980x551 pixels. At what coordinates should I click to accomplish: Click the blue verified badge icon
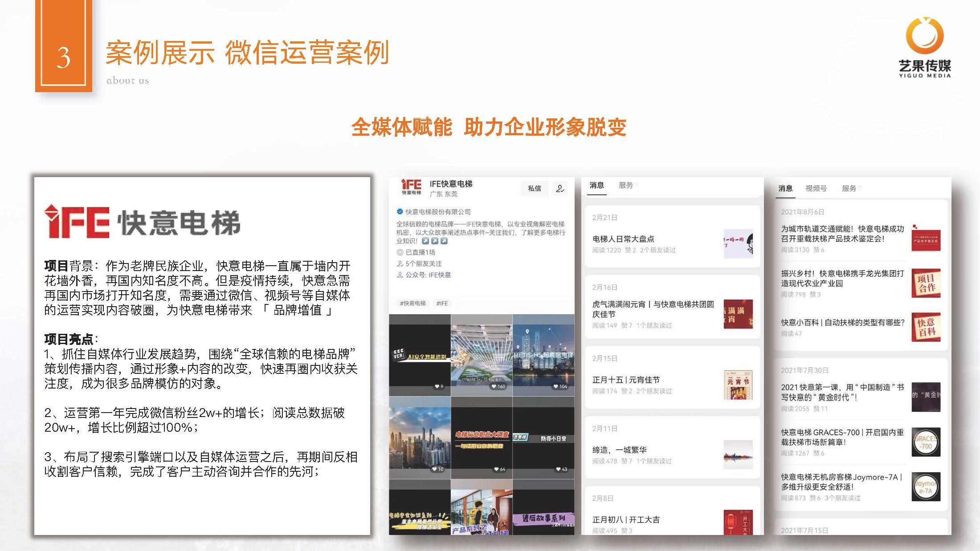click(400, 212)
